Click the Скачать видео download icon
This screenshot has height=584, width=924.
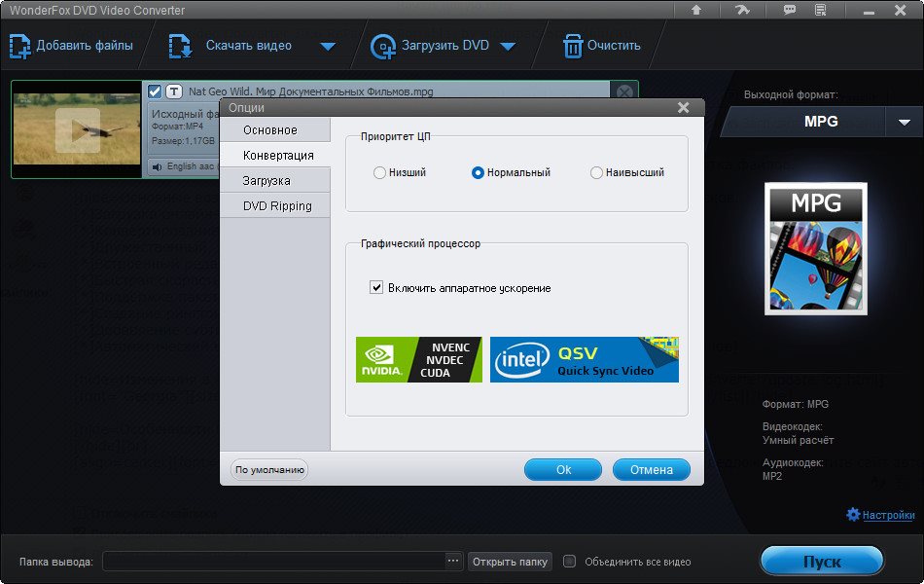(180, 46)
